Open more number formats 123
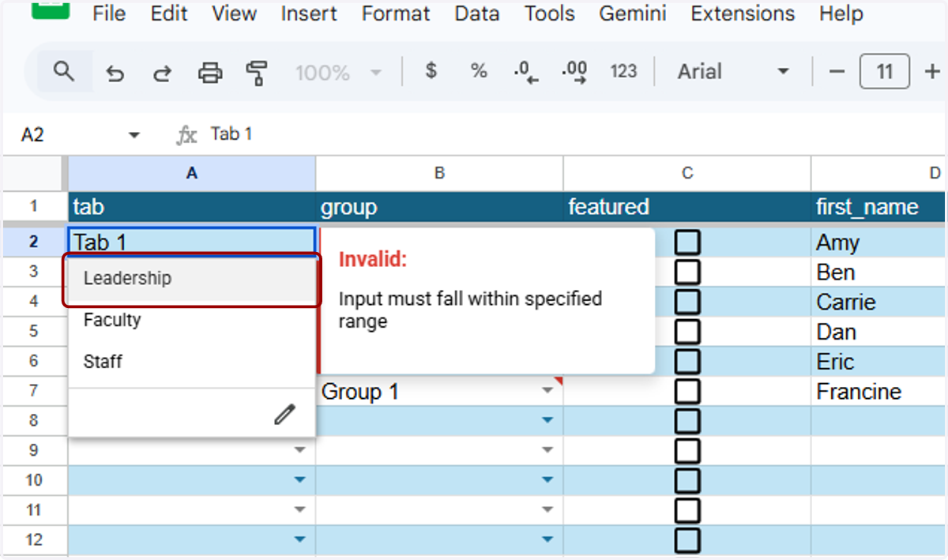 [623, 71]
